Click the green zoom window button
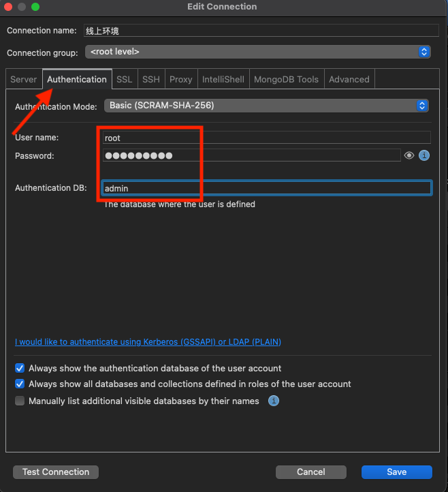This screenshot has height=492, width=448. [35, 7]
